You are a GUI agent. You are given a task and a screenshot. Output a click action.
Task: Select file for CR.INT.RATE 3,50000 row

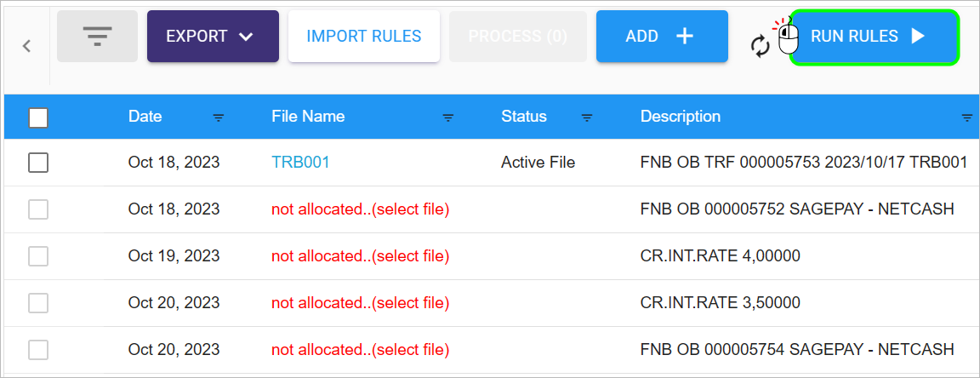click(360, 303)
